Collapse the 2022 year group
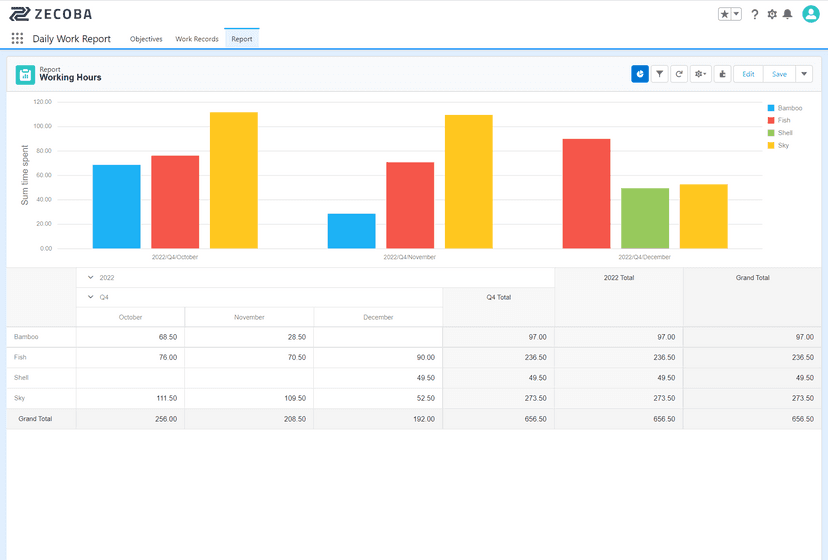 click(89, 277)
